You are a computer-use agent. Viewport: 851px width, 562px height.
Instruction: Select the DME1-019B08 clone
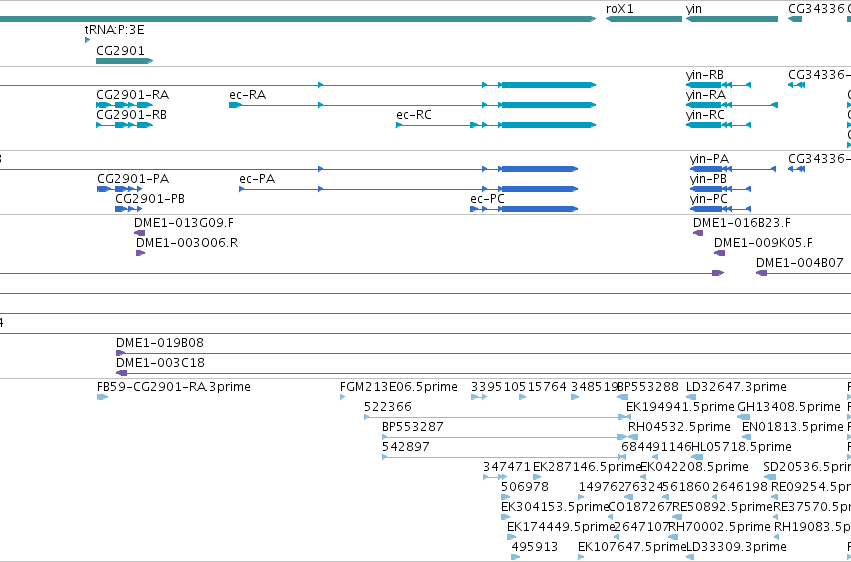pyautogui.click(x=484, y=353)
